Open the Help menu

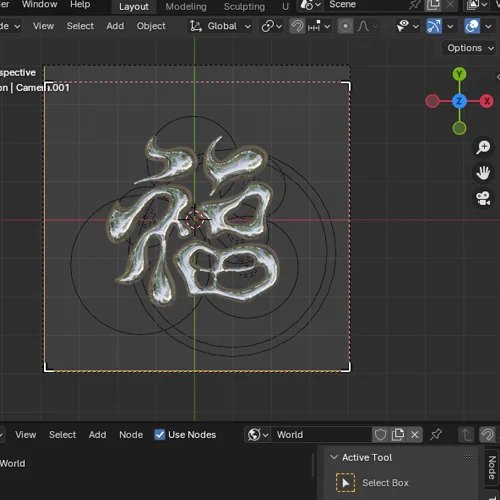pos(80,4)
